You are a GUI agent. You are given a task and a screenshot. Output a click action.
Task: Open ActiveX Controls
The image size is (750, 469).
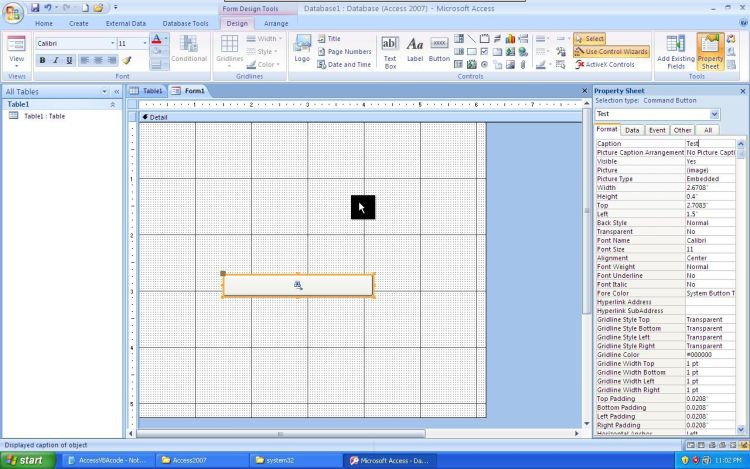605,65
